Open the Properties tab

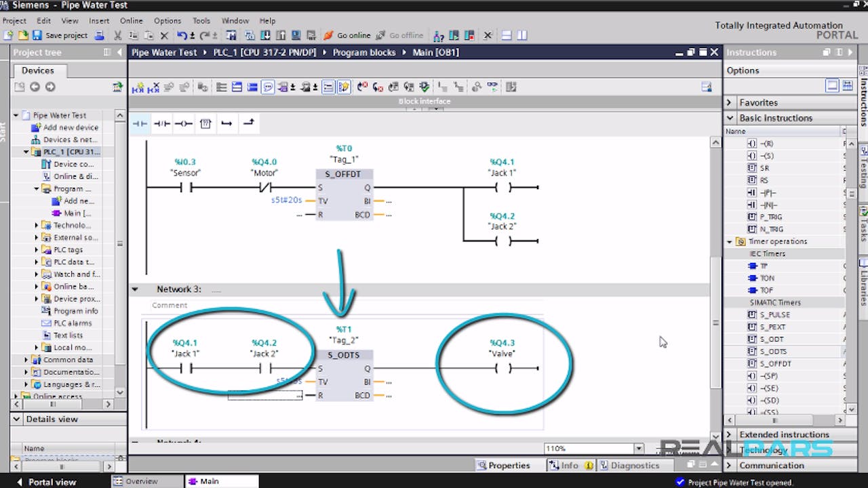[503, 465]
